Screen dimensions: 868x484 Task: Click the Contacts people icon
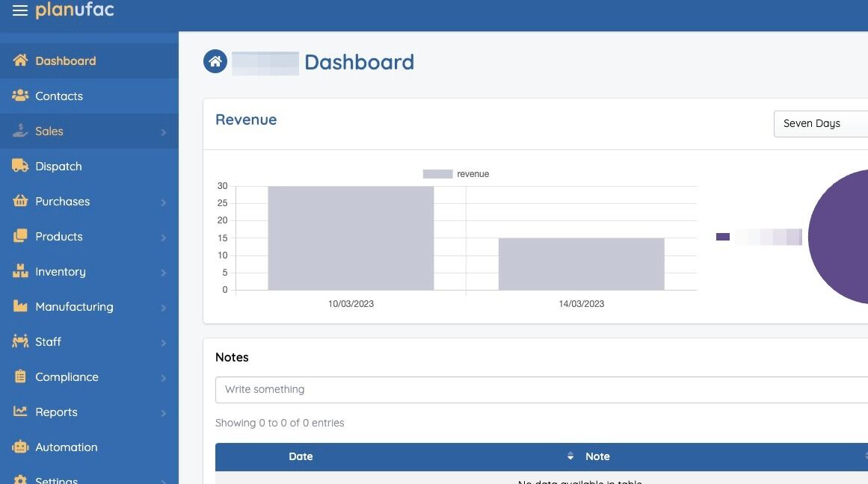coord(20,96)
